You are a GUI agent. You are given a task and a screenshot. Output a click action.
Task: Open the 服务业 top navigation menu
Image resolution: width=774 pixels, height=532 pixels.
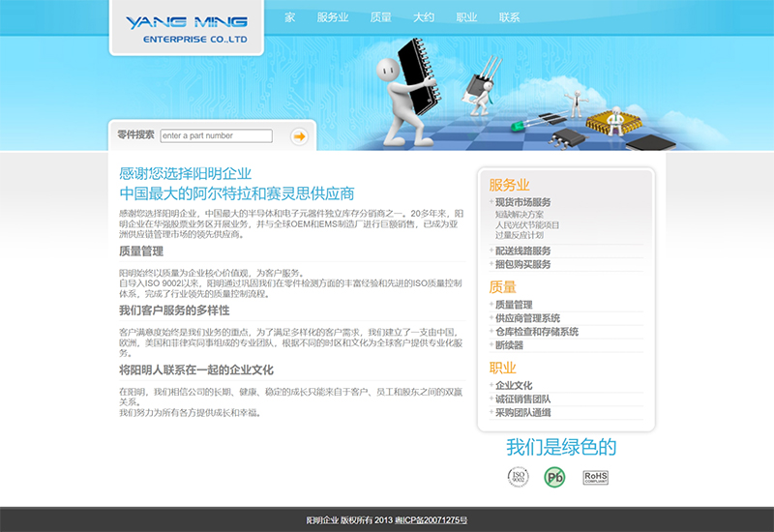tap(332, 17)
